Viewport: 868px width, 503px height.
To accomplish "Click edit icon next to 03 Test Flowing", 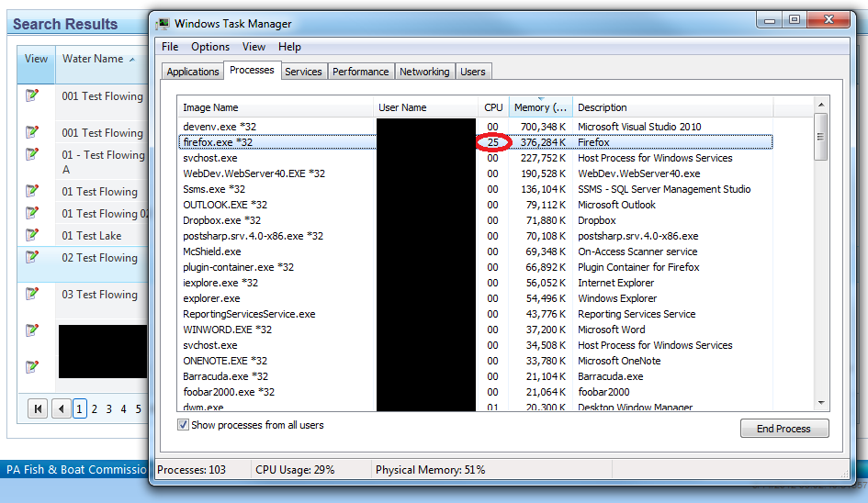I will click(x=32, y=294).
